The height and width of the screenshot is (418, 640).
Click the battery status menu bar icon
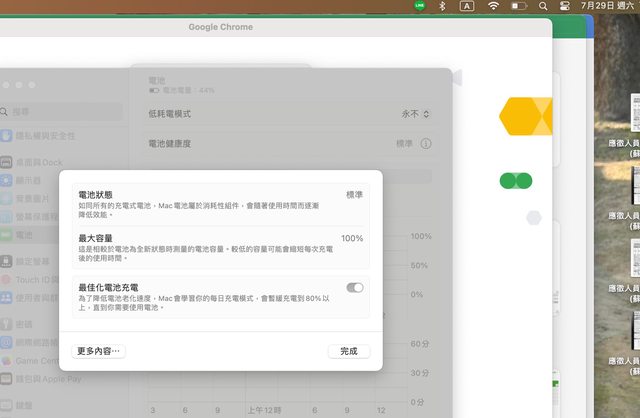point(518,6)
